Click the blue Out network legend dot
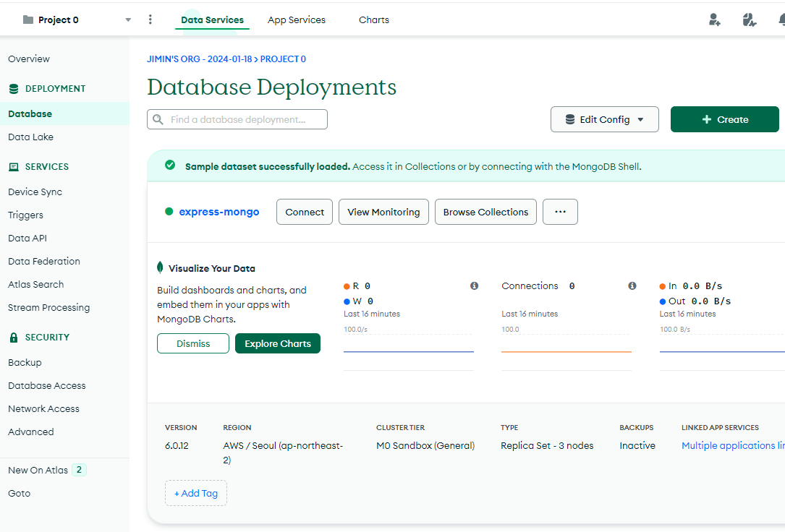785x532 pixels. [x=663, y=301]
